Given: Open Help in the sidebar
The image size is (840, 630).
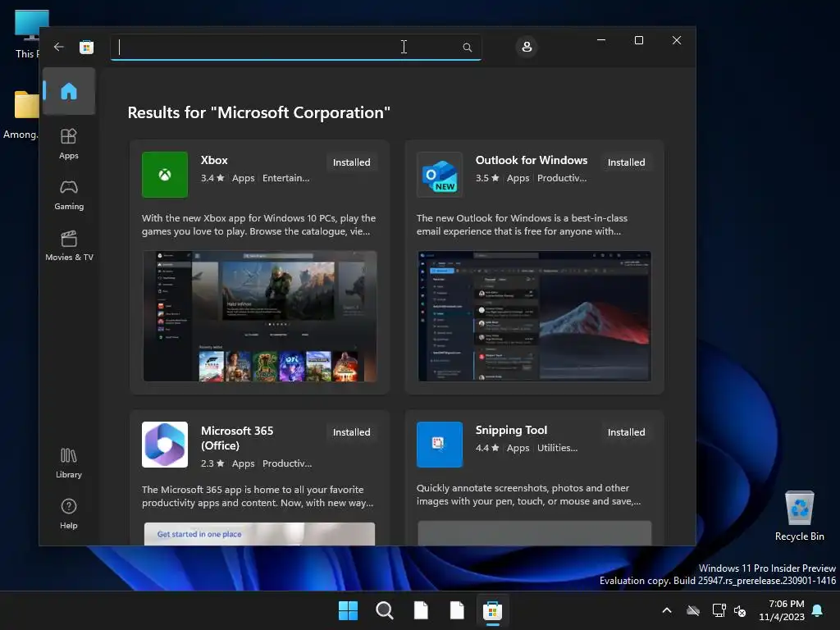Looking at the screenshot, I should coord(69,514).
